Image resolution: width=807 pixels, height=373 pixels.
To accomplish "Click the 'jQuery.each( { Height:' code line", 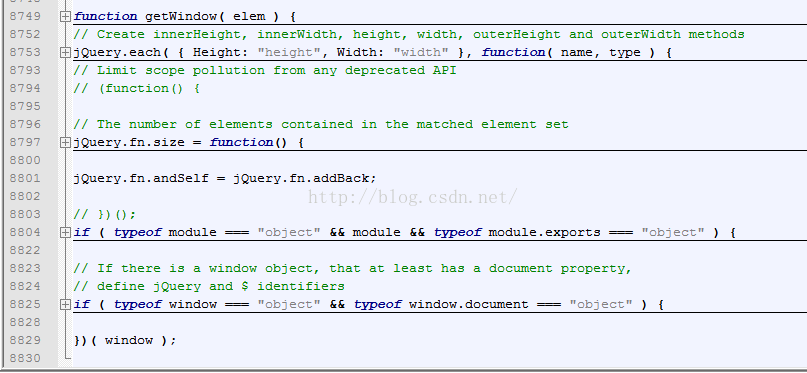I will tap(373, 52).
